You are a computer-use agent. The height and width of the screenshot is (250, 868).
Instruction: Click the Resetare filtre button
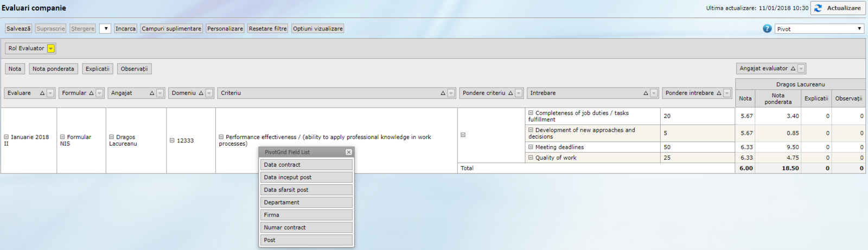click(267, 29)
